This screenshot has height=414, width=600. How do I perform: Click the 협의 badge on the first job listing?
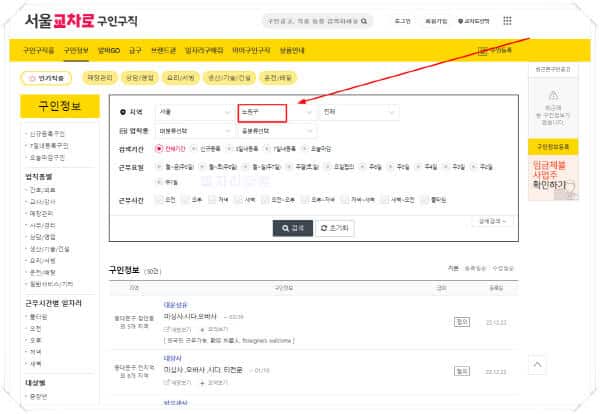coord(462,322)
